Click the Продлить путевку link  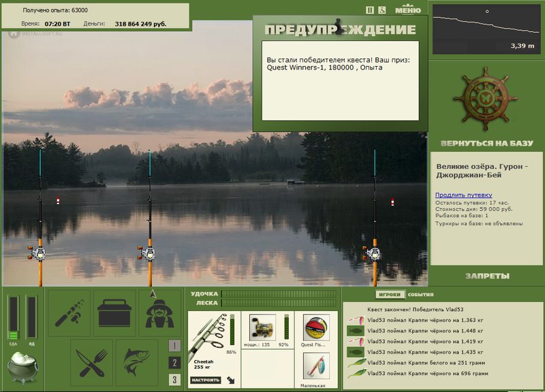463,195
